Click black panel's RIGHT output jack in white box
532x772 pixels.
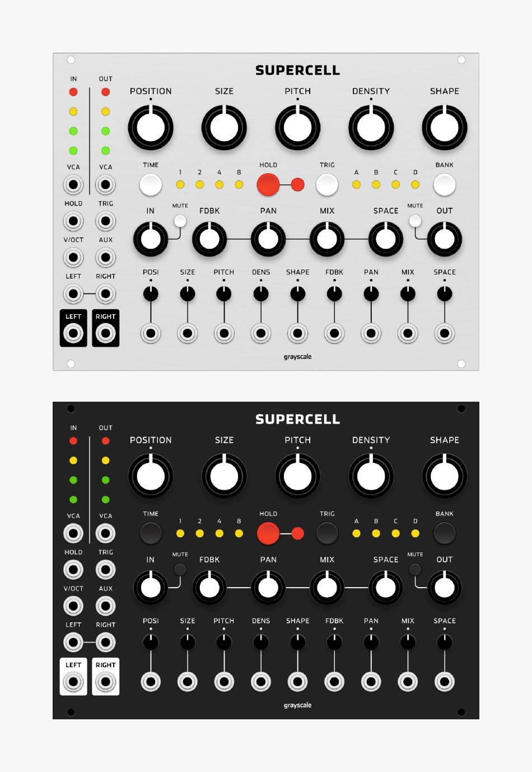106,682
